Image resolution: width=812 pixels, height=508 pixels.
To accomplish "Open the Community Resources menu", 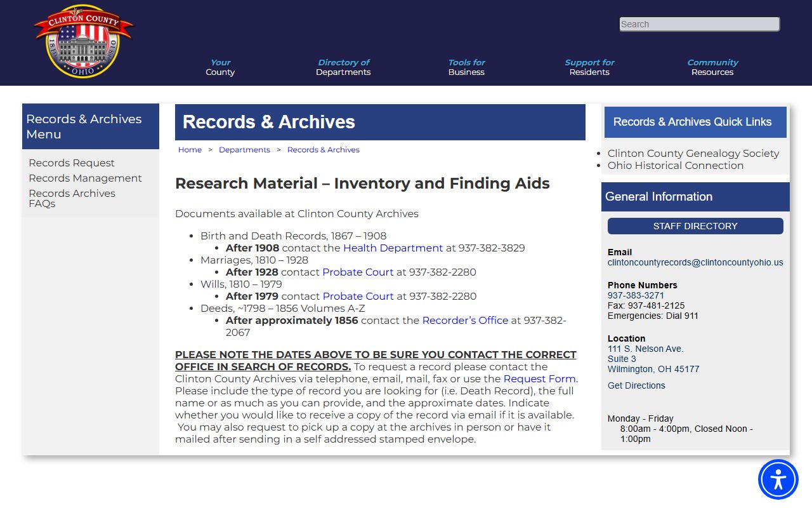I will [x=712, y=67].
